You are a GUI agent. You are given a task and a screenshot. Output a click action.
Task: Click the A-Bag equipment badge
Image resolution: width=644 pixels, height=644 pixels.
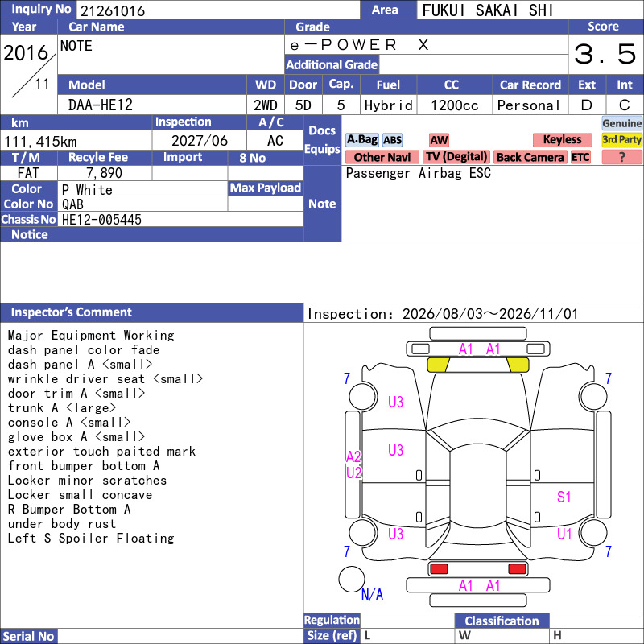(x=361, y=140)
